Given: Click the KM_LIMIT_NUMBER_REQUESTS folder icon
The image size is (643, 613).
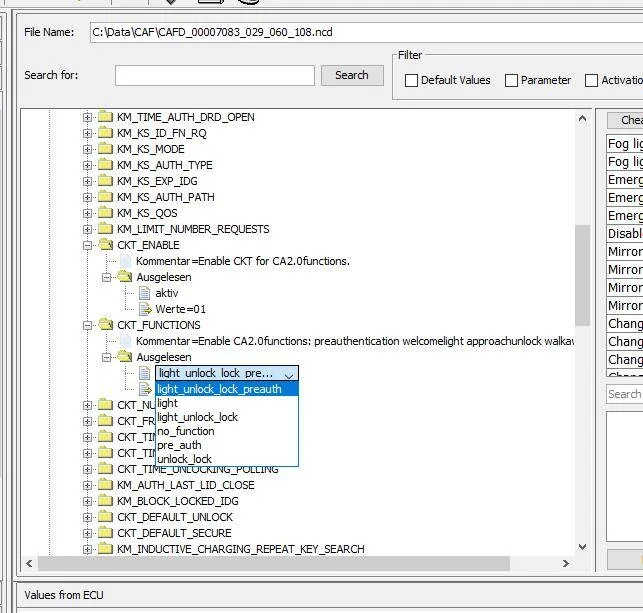Looking at the screenshot, I should 105,229.
